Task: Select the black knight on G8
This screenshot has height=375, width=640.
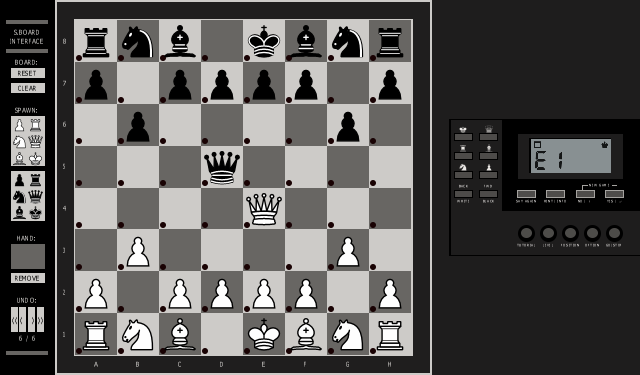Action: coord(348,41)
